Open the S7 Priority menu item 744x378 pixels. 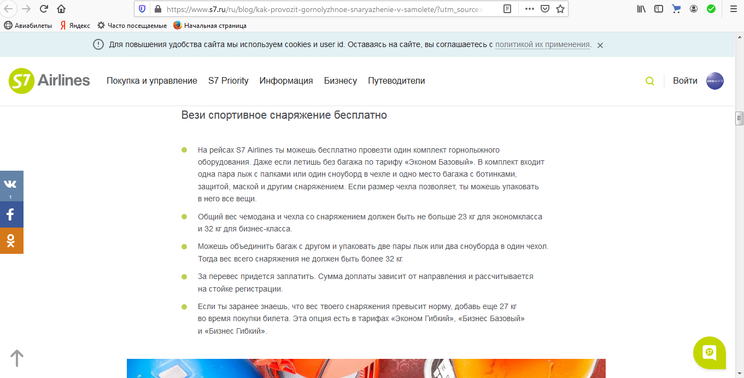click(x=228, y=81)
